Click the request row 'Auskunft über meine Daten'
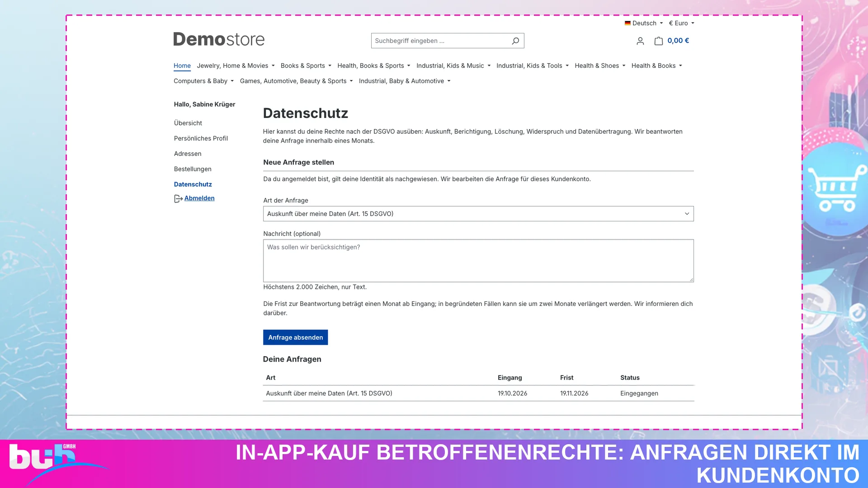This screenshot has height=488, width=868. [478, 393]
